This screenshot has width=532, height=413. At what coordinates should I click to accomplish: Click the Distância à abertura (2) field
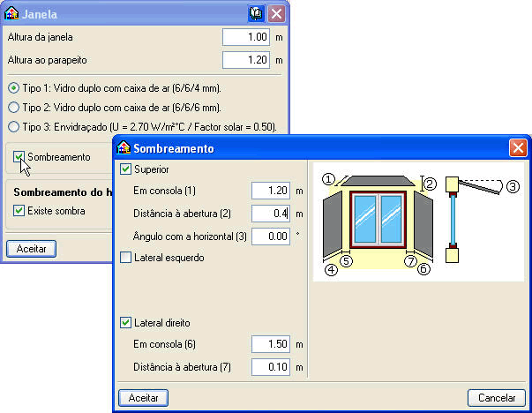point(271,214)
